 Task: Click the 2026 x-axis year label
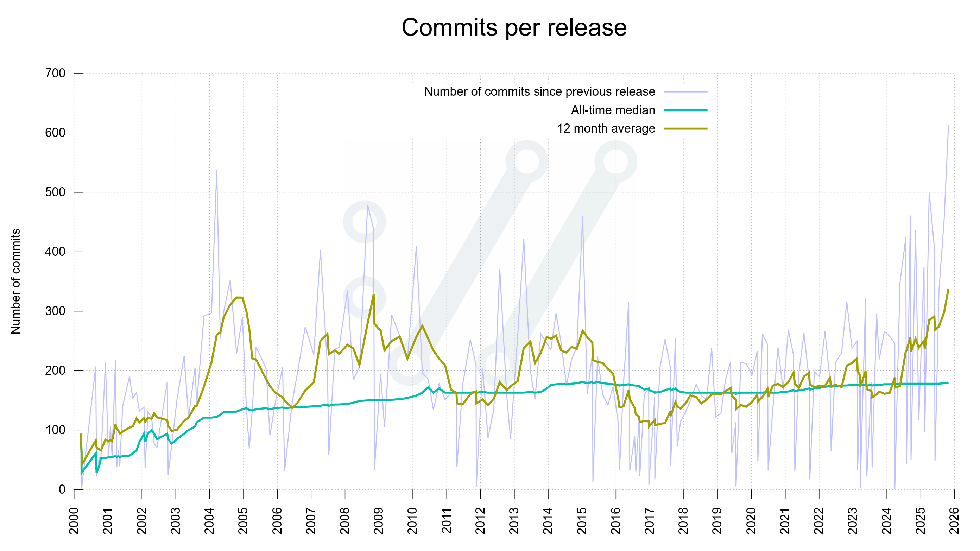coord(954,520)
